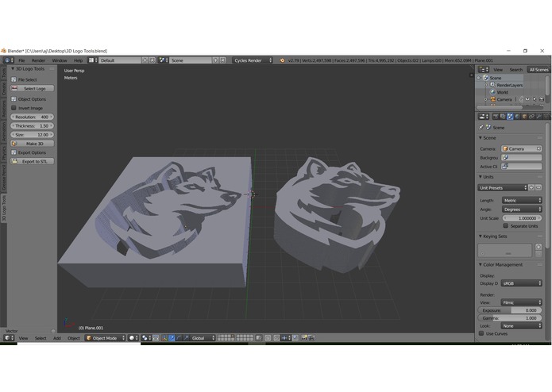Toggle the 3D manipulator widget button

(x=164, y=338)
